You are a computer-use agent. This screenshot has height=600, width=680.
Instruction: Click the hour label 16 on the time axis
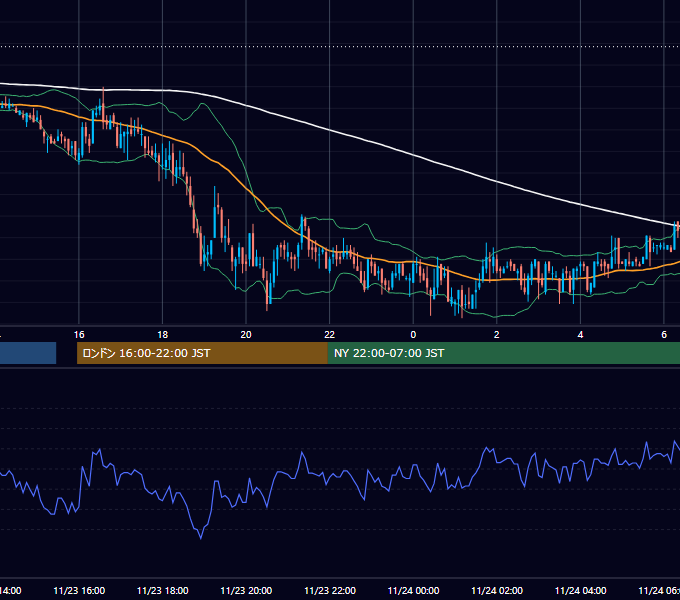[x=79, y=335]
